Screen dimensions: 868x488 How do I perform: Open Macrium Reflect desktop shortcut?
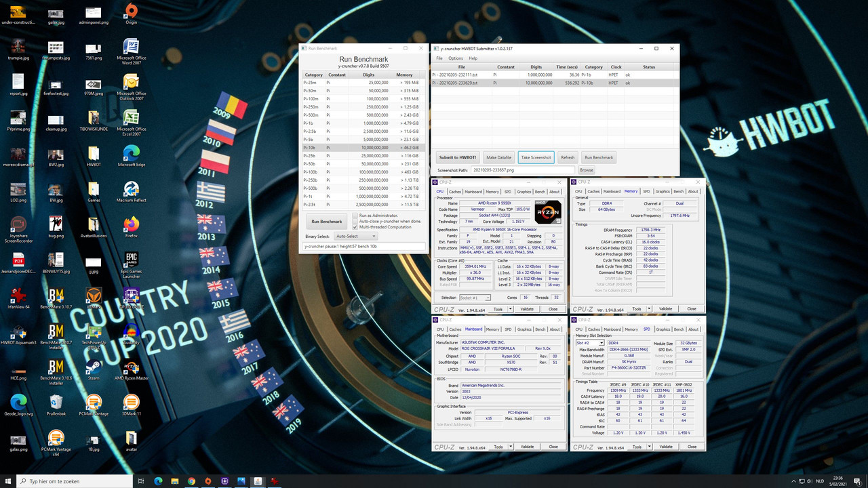click(132, 191)
